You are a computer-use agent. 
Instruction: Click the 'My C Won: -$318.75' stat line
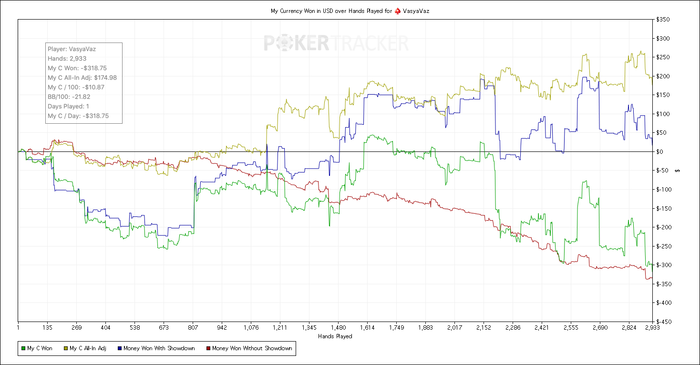coord(77,68)
